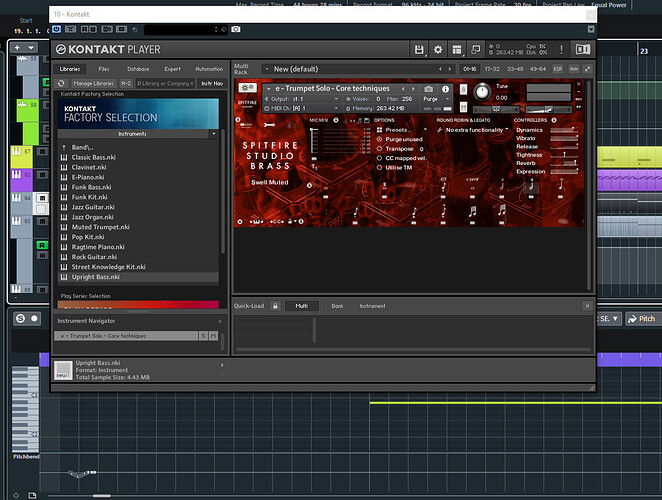Solo the Trumpet Solo instrument with S button
Screen dimensions: 662x500
463,89
